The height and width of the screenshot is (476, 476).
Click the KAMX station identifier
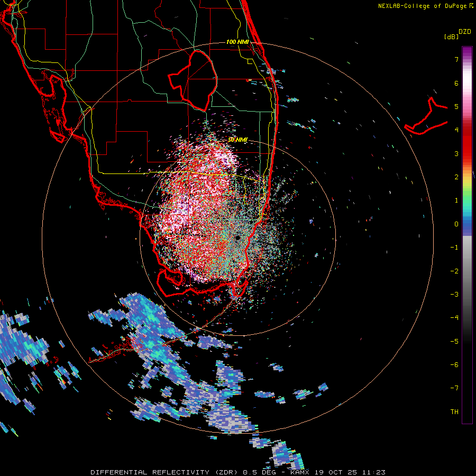point(300,472)
